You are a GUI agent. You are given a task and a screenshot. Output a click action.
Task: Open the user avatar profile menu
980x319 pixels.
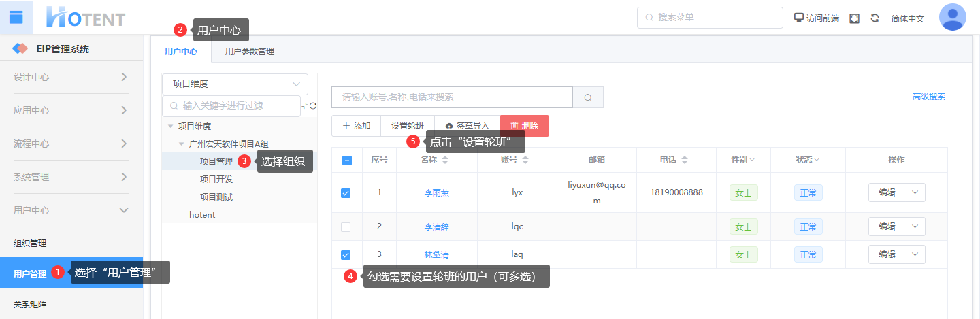[x=952, y=18]
